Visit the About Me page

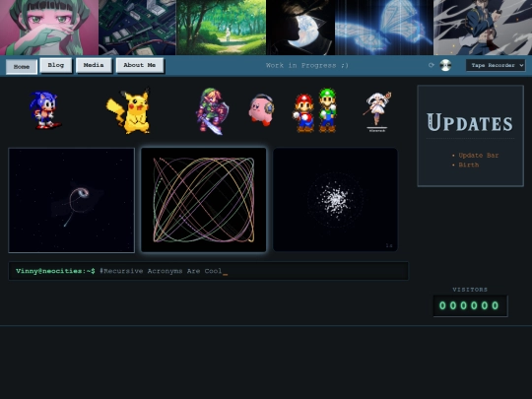point(140,65)
